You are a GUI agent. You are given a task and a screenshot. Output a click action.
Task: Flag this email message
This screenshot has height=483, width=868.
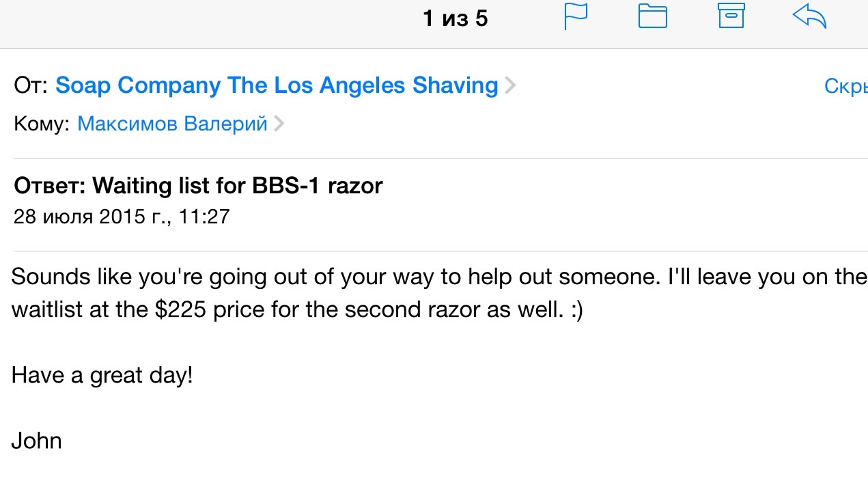576,16
